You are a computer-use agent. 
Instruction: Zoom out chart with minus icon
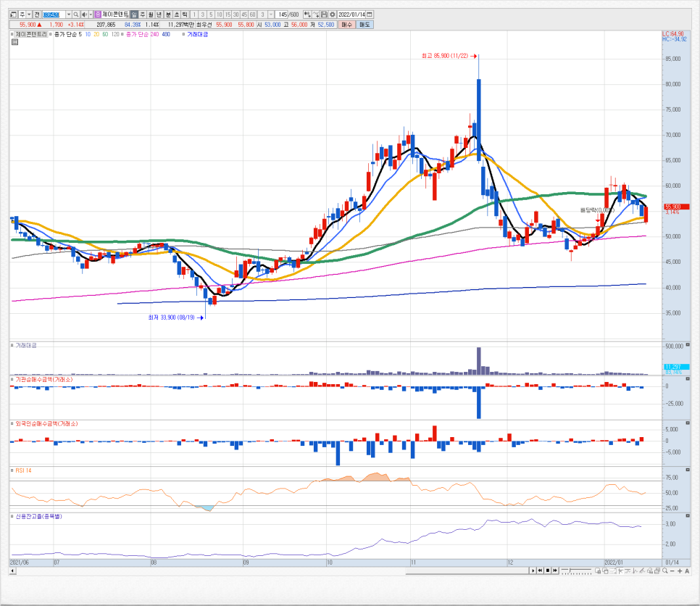click(x=672, y=570)
